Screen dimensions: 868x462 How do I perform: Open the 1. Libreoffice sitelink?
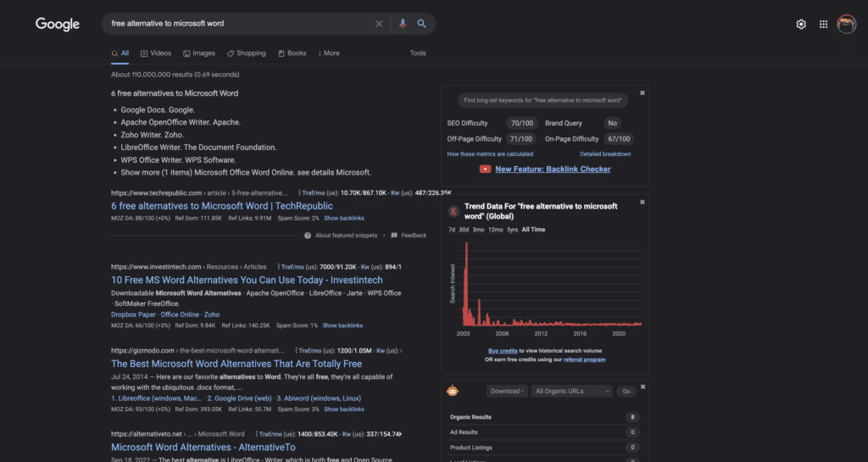(x=157, y=398)
